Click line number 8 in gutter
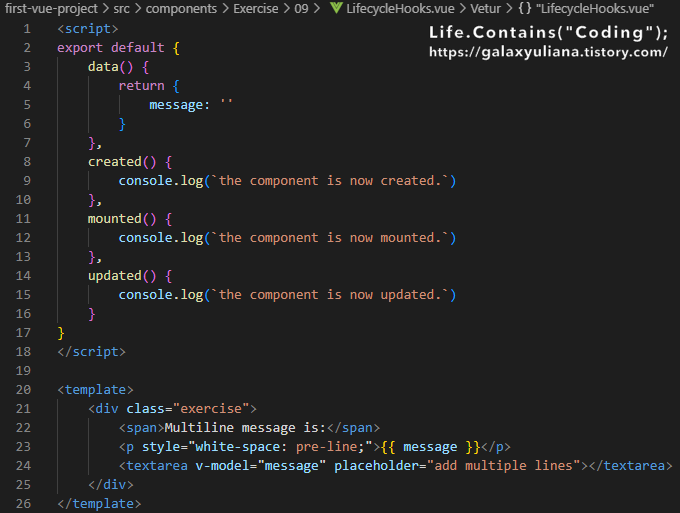The width and height of the screenshot is (680, 513). coord(27,162)
